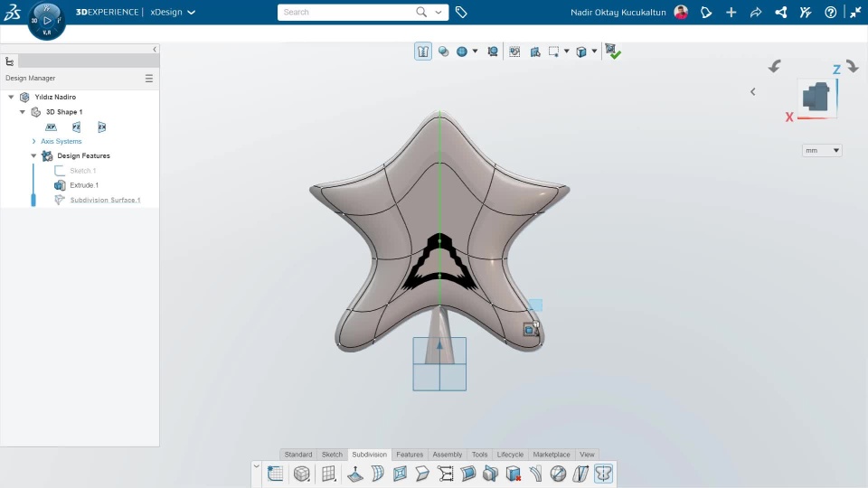Click the blue curved face icon
The width and height of the screenshot is (868, 488).
coord(467,474)
